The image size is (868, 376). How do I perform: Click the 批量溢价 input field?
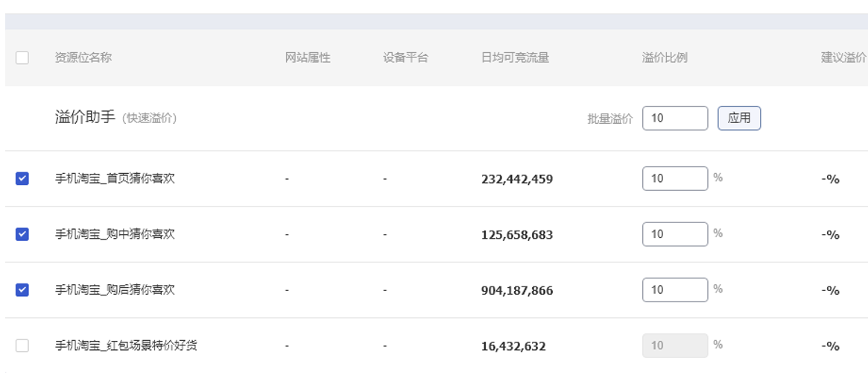674,118
